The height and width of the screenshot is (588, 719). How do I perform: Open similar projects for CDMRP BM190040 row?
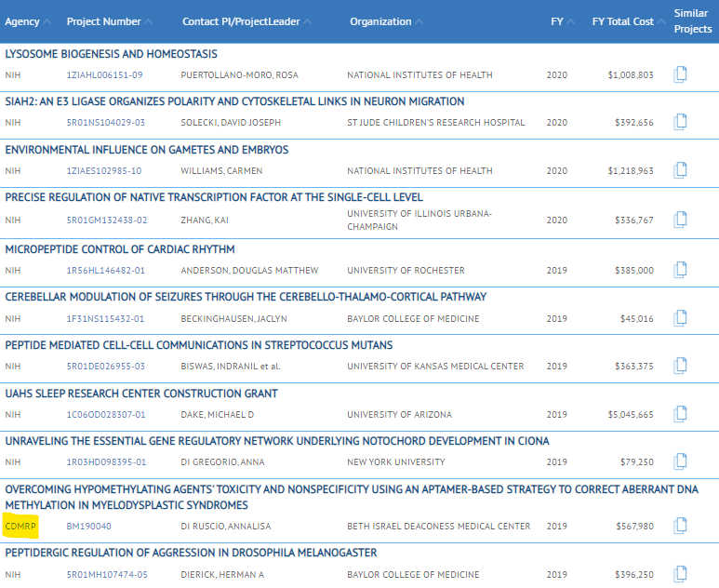pyautogui.click(x=680, y=526)
